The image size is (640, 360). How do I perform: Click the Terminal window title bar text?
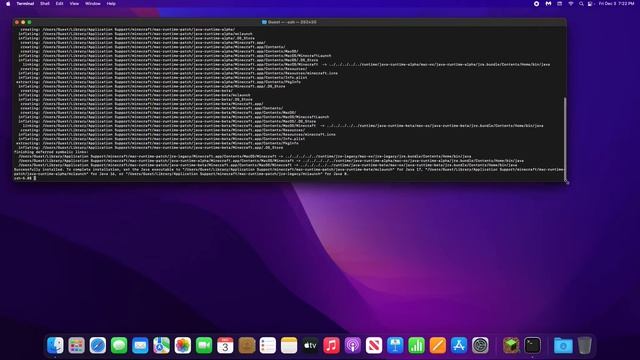(x=292, y=22)
